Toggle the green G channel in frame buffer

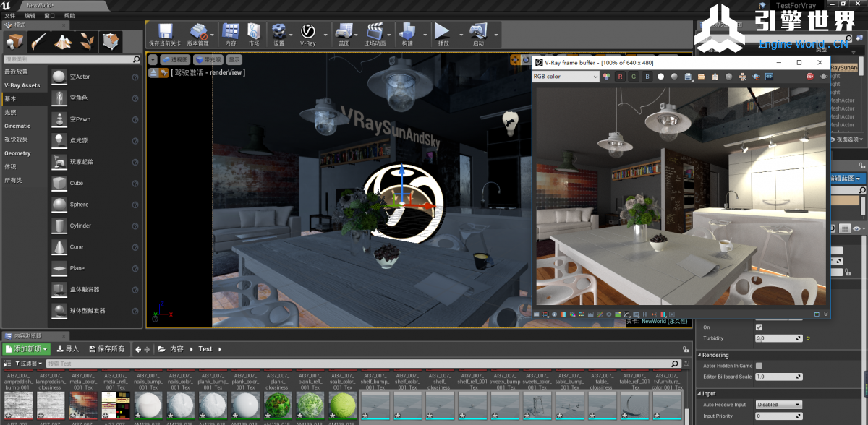click(634, 77)
